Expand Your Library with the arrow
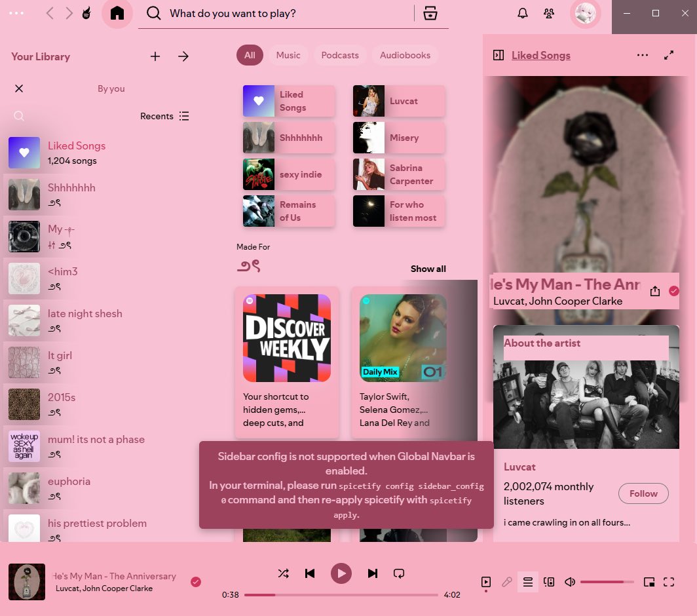Image resolution: width=697 pixels, height=616 pixels. [x=183, y=56]
